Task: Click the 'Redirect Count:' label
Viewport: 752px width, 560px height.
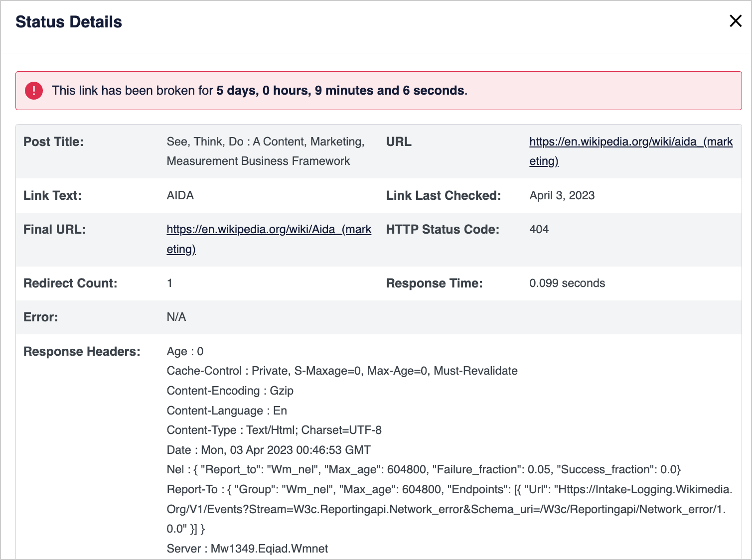Action: coord(70,283)
